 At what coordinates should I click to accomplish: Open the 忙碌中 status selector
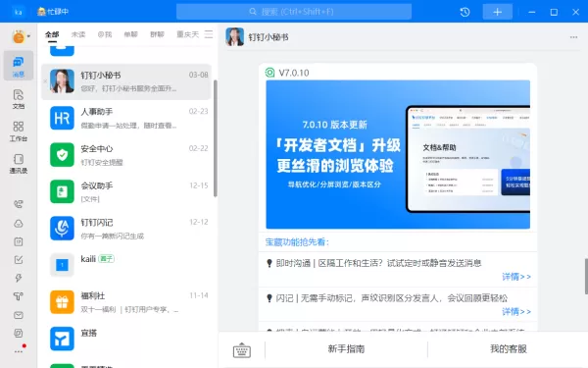click(x=53, y=12)
